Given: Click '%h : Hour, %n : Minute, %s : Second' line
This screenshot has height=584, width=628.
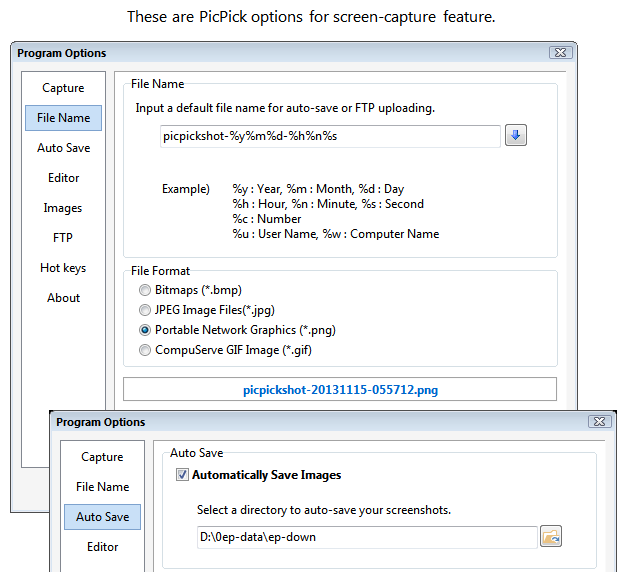Looking at the screenshot, I should 328,204.
